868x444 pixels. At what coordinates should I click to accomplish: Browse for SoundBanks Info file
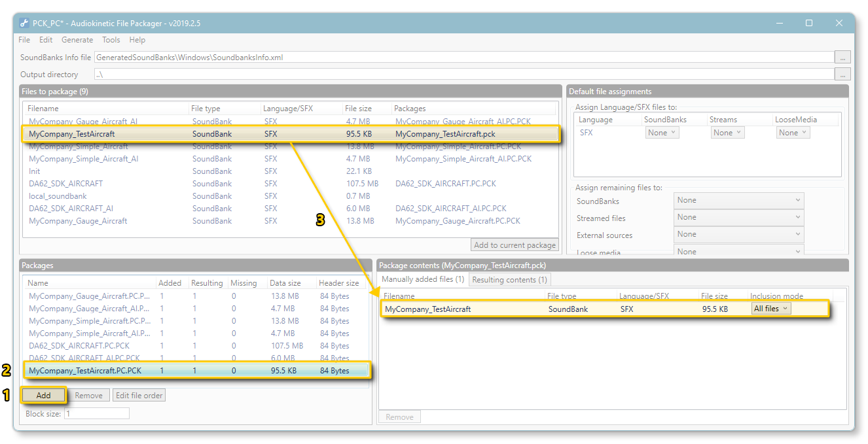tap(842, 57)
